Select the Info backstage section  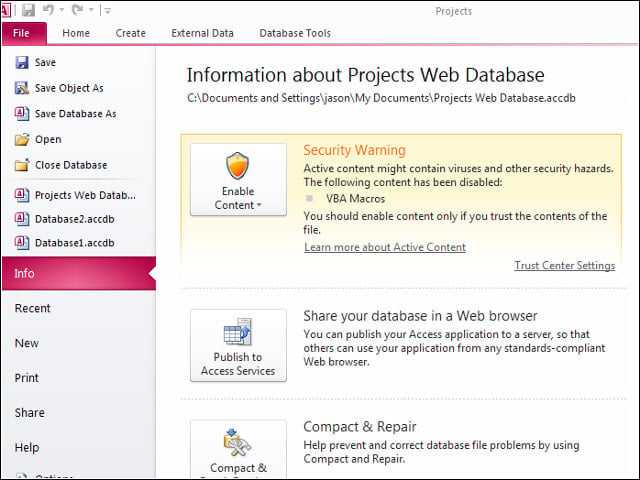pos(79,273)
